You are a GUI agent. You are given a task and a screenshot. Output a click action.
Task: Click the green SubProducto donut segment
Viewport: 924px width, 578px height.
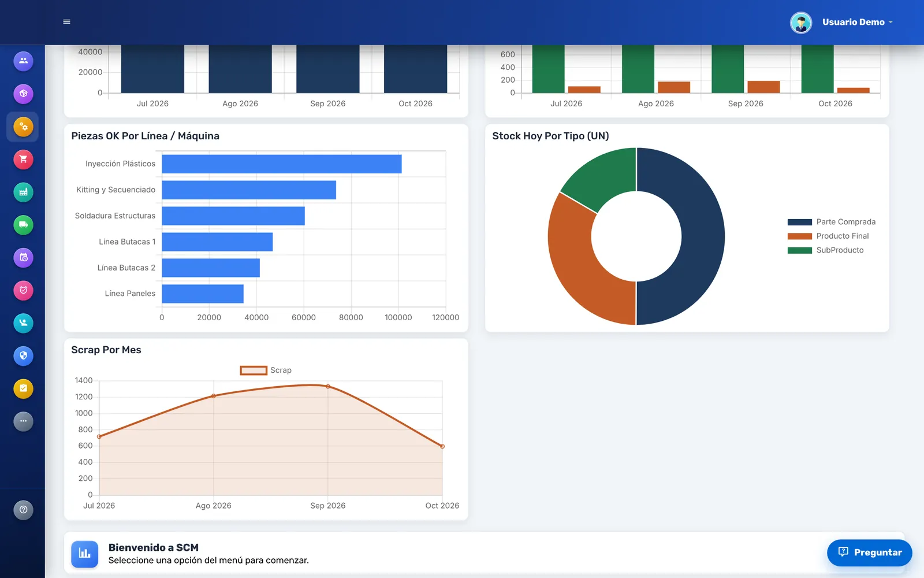[603, 177]
